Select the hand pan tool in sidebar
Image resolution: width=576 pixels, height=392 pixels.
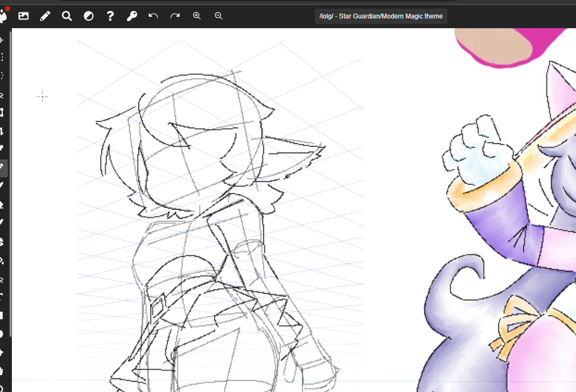click(2, 371)
